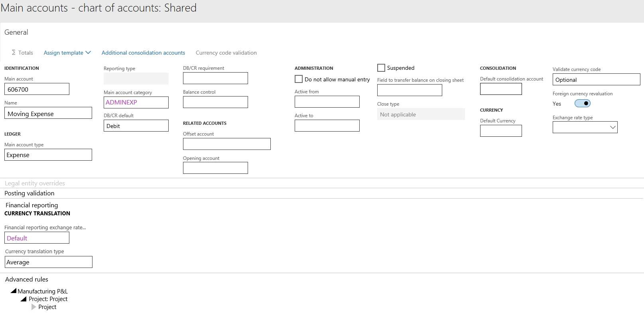Open the Exchange rate type dropdown
This screenshot has height=313, width=644.
coord(612,128)
